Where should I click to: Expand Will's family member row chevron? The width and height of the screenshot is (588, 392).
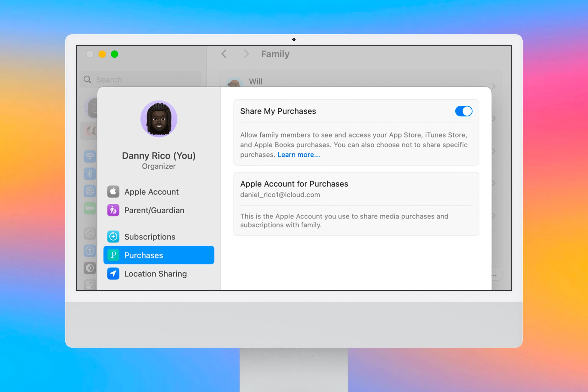(x=494, y=86)
